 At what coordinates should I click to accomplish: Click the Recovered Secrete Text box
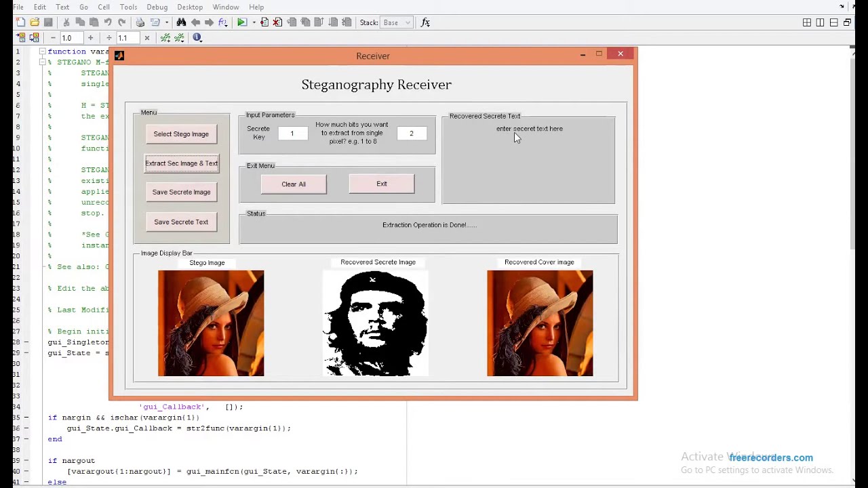tap(529, 161)
